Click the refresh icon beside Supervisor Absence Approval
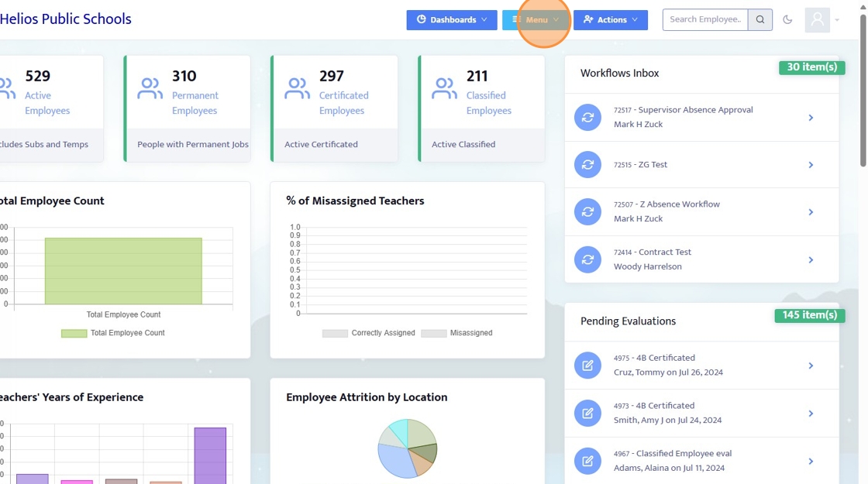The height and width of the screenshot is (484, 868). (587, 117)
